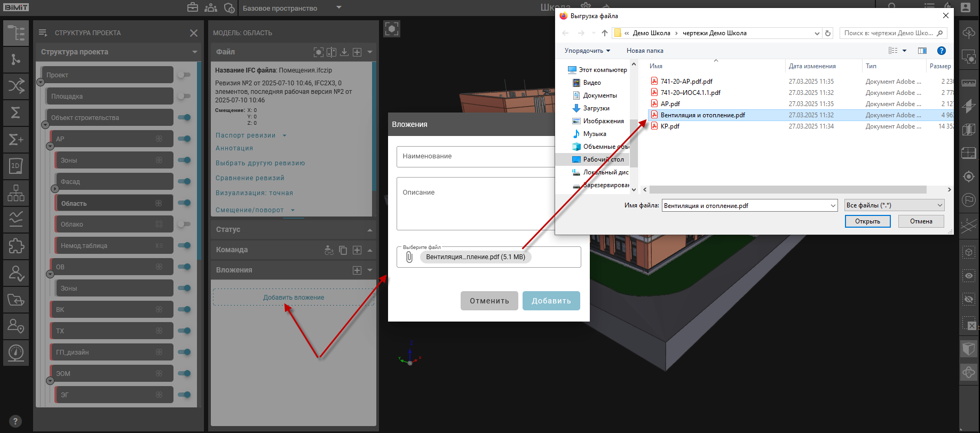The image size is (980, 433).
Task: Select Рабочий стол in navigation pane
Action: 603,159
